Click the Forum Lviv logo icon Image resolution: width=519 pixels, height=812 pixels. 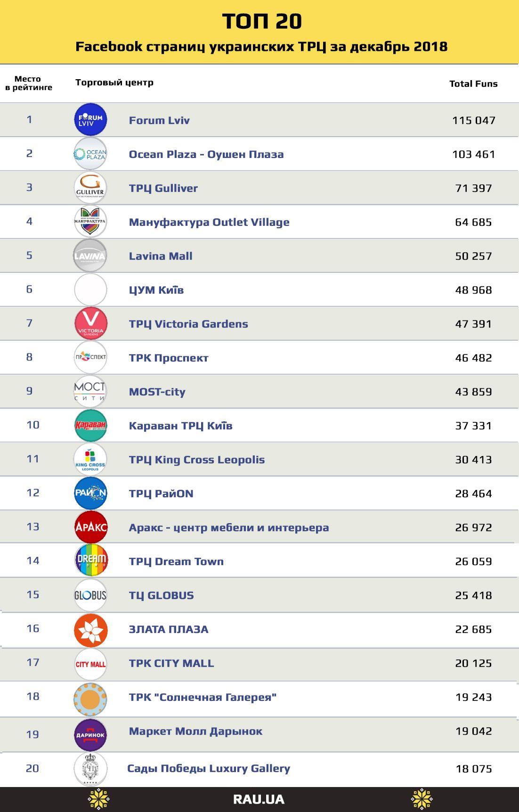(x=90, y=120)
